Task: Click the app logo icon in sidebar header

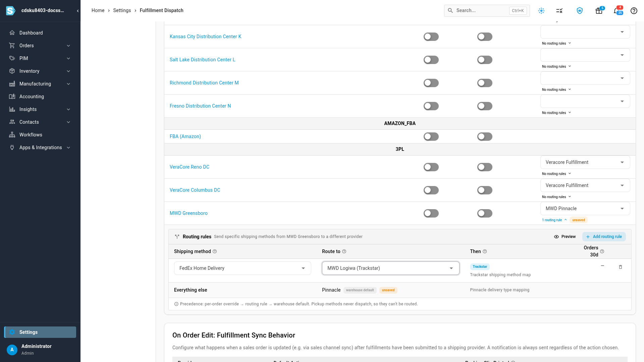Action: [x=11, y=11]
